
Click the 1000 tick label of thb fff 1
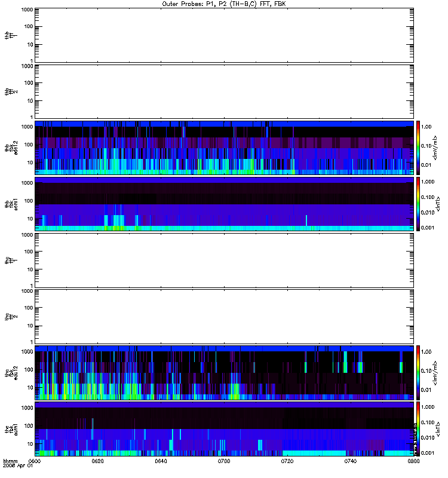click(27, 10)
